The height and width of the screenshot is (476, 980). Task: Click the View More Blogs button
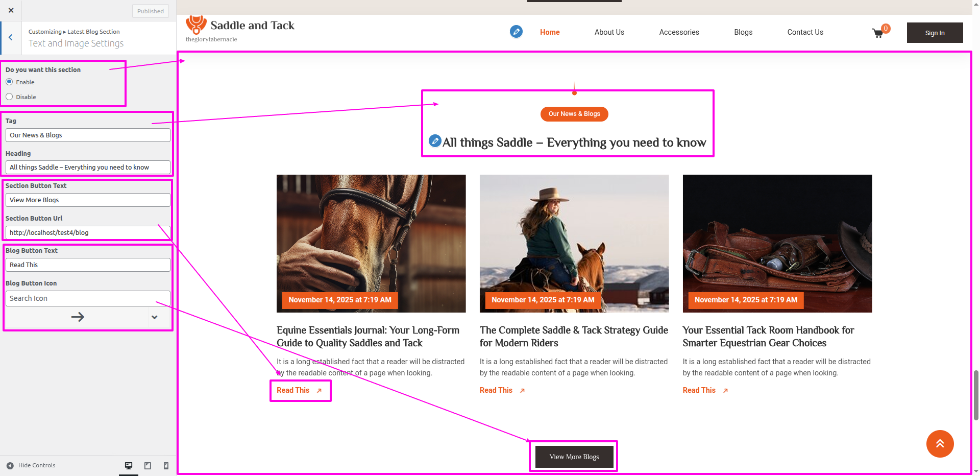tap(574, 457)
